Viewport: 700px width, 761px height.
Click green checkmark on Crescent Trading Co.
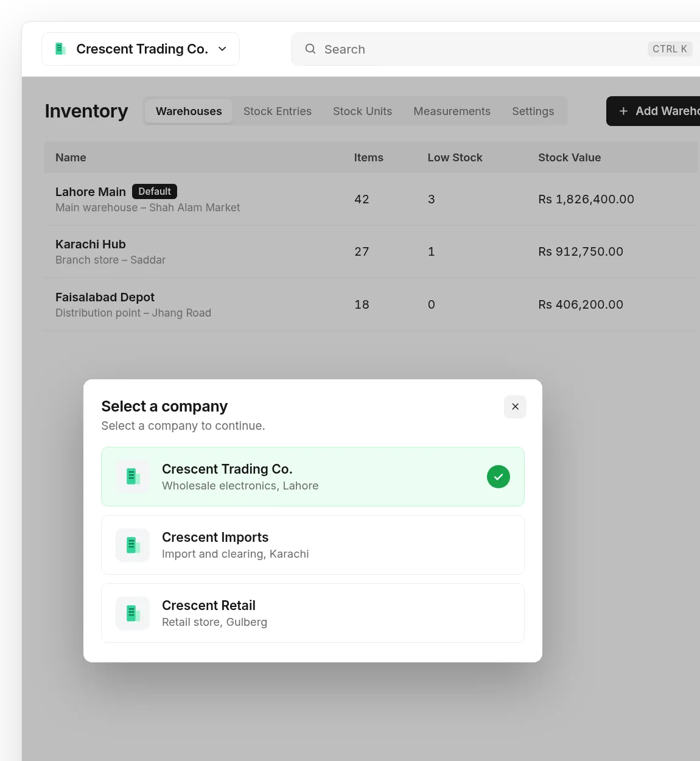pyautogui.click(x=499, y=477)
